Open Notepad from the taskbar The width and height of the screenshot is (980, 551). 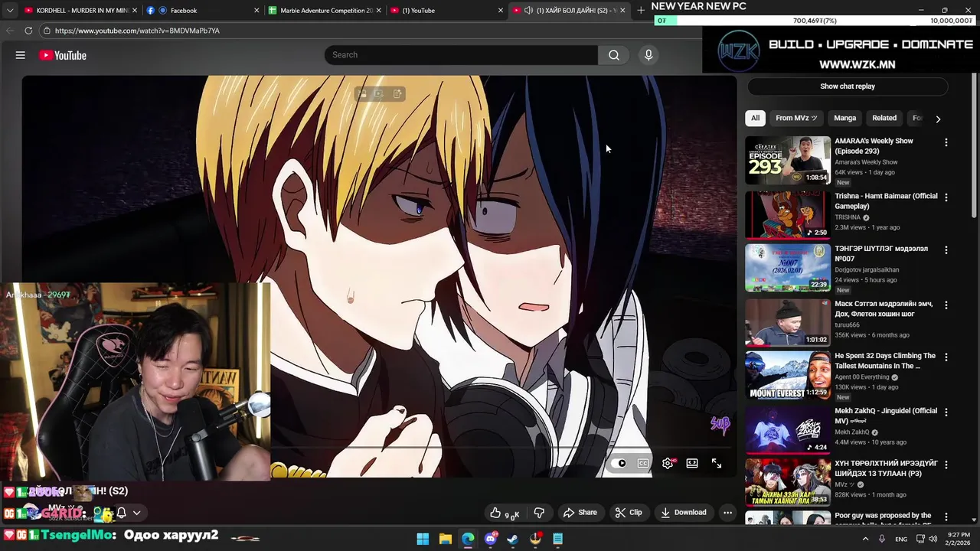pos(558,539)
